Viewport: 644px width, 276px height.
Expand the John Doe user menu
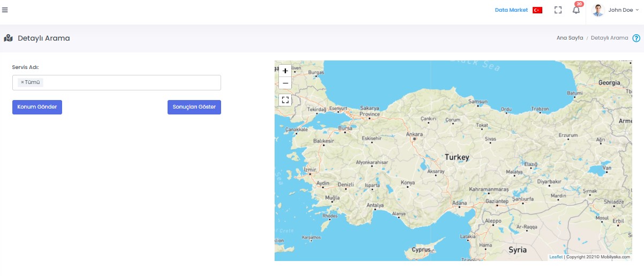click(623, 10)
